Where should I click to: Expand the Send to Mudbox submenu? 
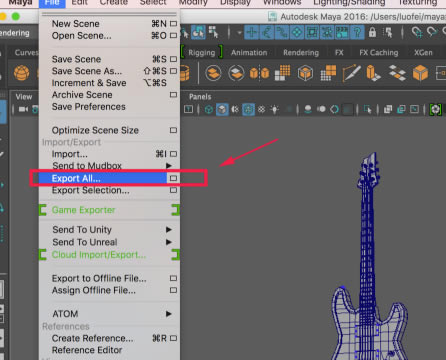pyautogui.click(x=169, y=166)
